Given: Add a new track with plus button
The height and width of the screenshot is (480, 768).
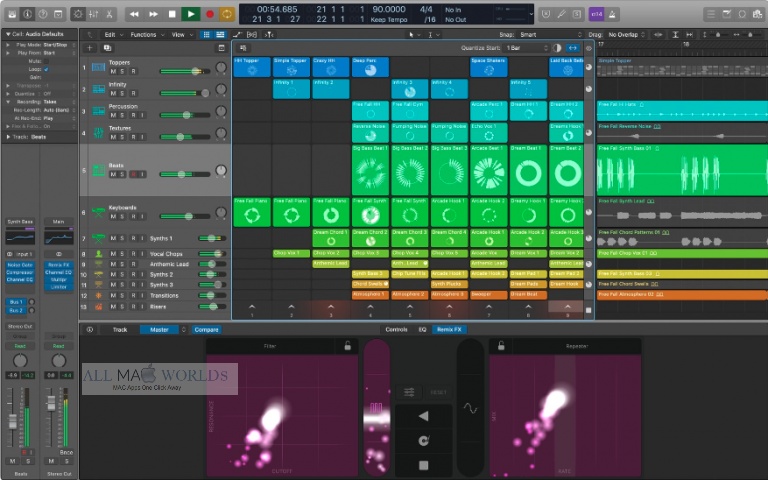Looking at the screenshot, I should pos(90,48).
